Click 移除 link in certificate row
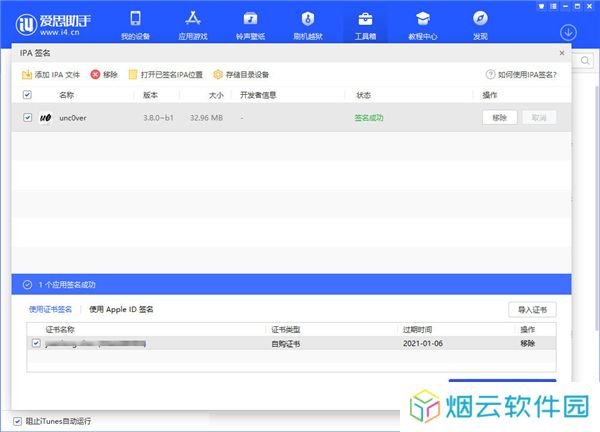 [x=527, y=343]
